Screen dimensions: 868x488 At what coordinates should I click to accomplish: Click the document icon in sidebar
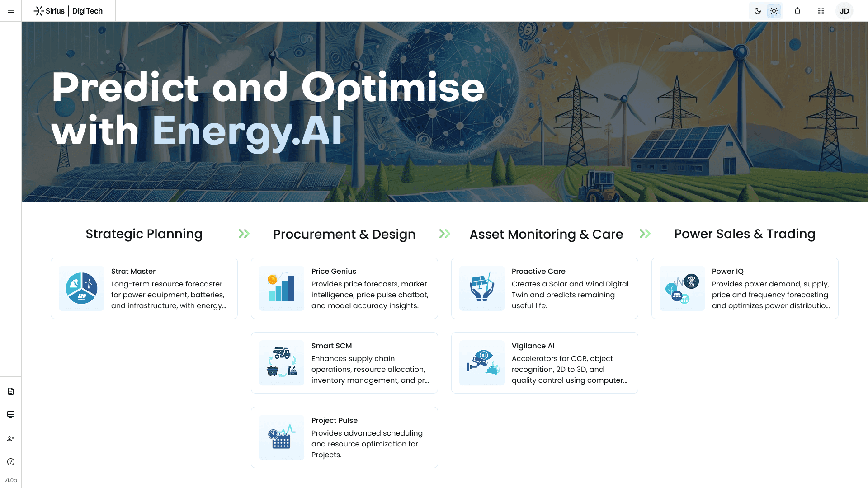click(x=11, y=391)
